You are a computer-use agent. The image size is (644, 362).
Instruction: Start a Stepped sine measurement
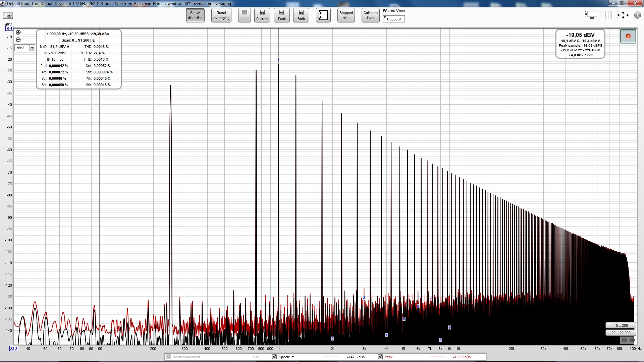[x=346, y=15]
